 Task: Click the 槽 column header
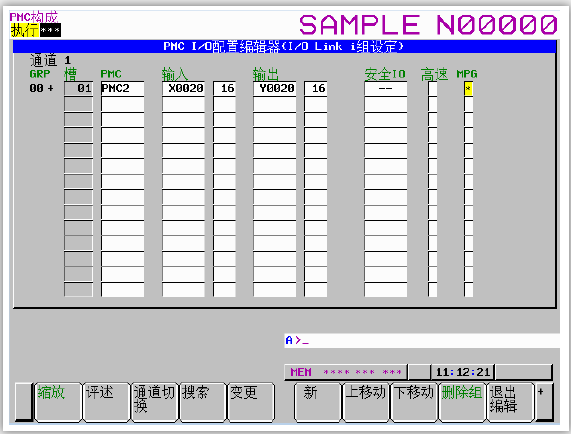(x=70, y=74)
